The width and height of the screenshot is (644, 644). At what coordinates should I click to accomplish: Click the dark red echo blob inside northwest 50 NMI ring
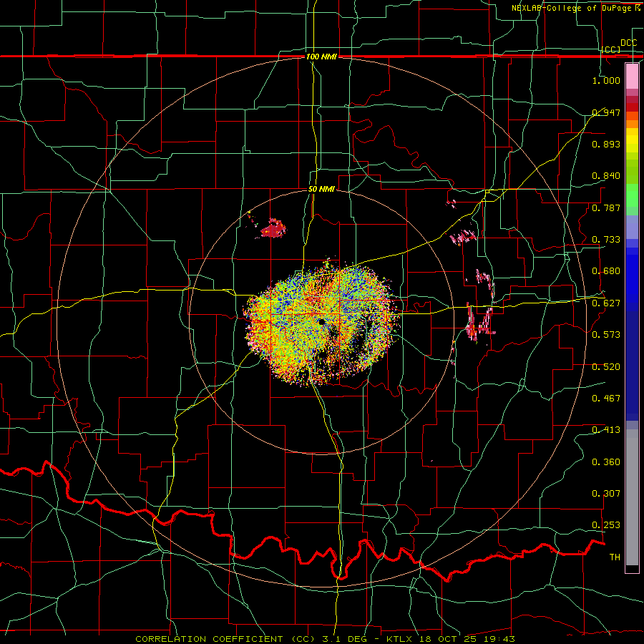(x=274, y=228)
